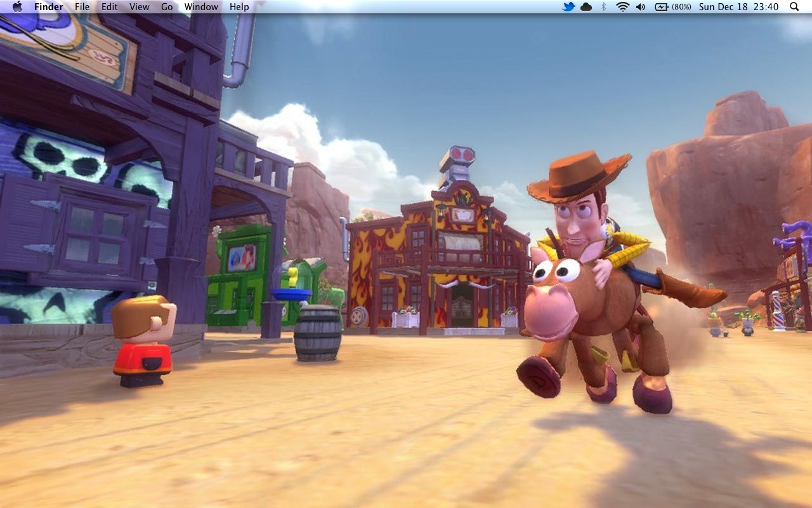Open the Finder application menu
This screenshot has height=508, width=812.
point(49,7)
